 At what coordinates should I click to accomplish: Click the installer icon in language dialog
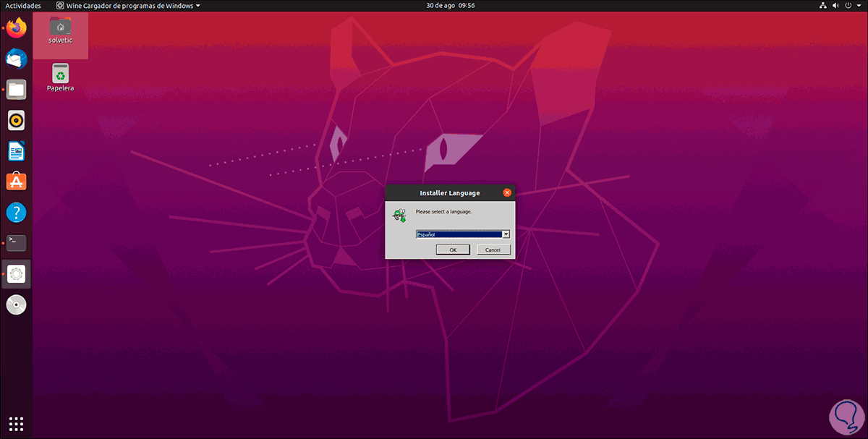click(x=399, y=214)
